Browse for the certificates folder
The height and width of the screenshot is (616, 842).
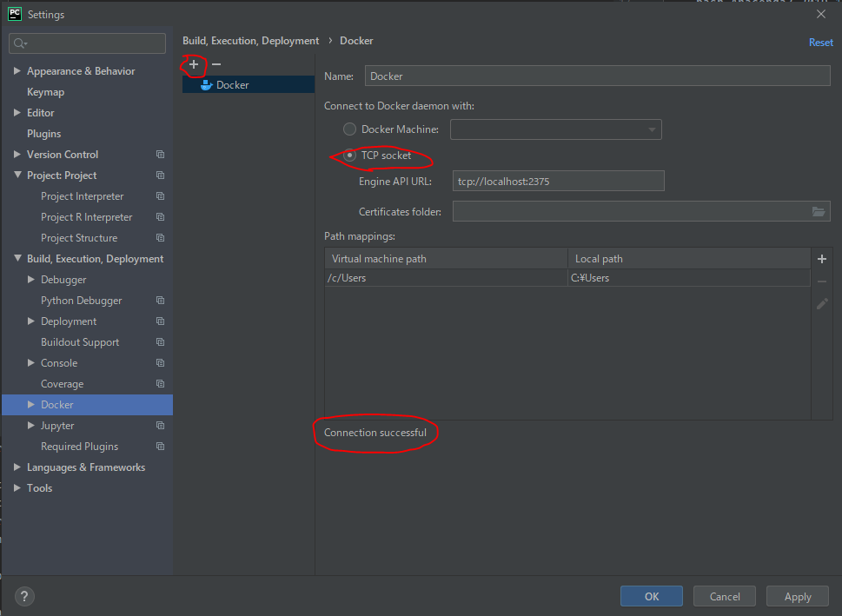[819, 212]
